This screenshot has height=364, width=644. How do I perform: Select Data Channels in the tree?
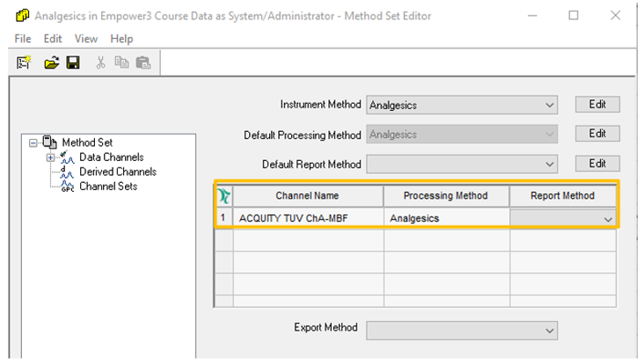click(112, 157)
